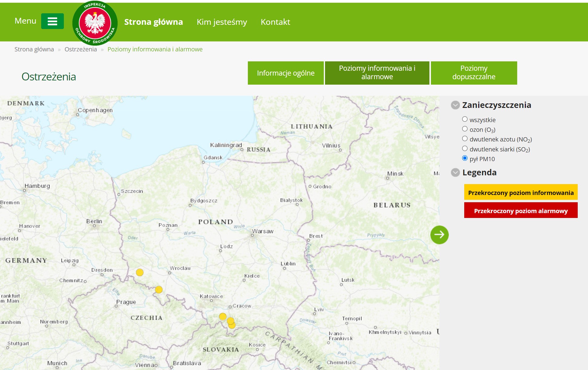Click the yellow marker southwest of Wroclaw
588x370 pixels.
159,290
